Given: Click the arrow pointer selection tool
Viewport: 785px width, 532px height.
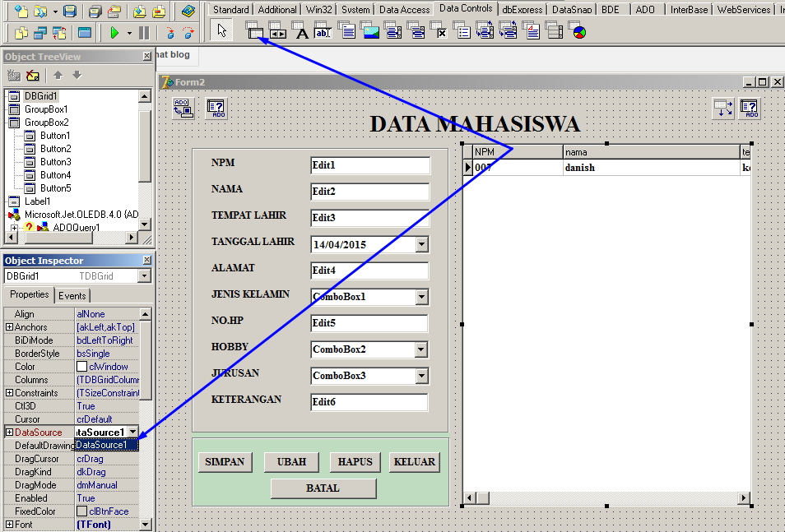Looking at the screenshot, I should [x=222, y=31].
